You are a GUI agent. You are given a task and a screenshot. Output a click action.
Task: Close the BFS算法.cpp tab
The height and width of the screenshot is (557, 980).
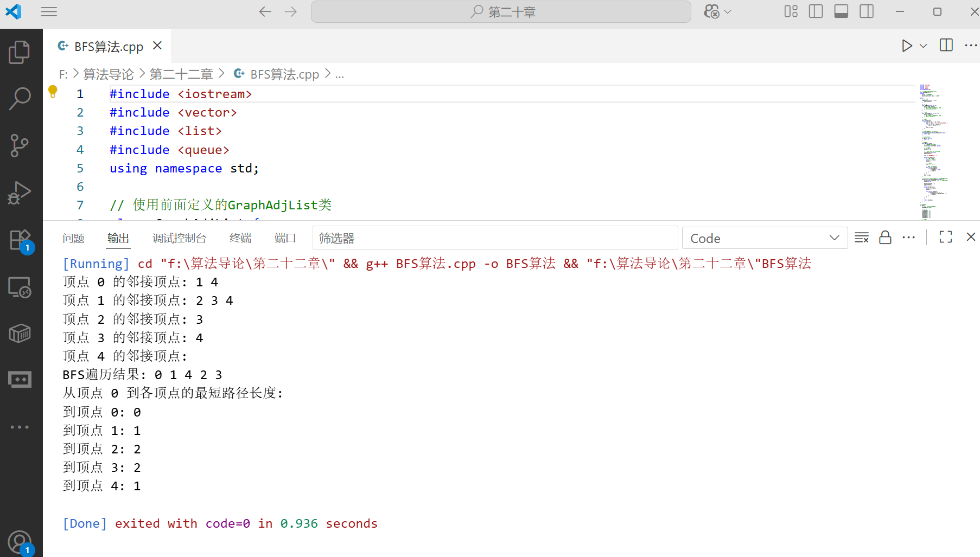pos(157,46)
